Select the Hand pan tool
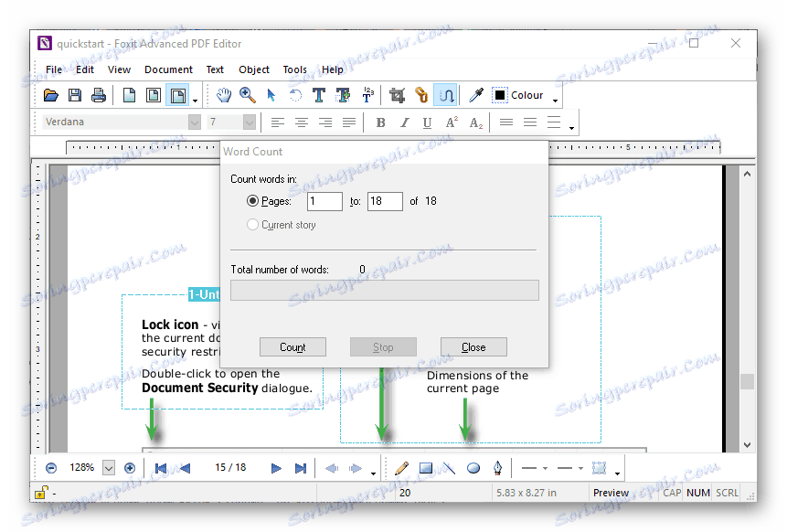787x532 pixels. tap(224, 95)
